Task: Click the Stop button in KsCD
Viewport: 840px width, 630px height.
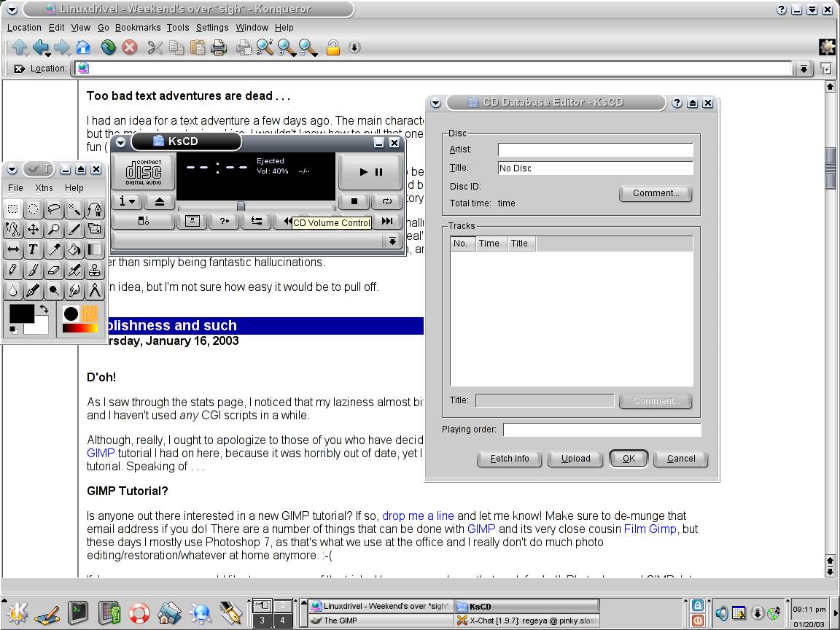Action: coord(354,201)
